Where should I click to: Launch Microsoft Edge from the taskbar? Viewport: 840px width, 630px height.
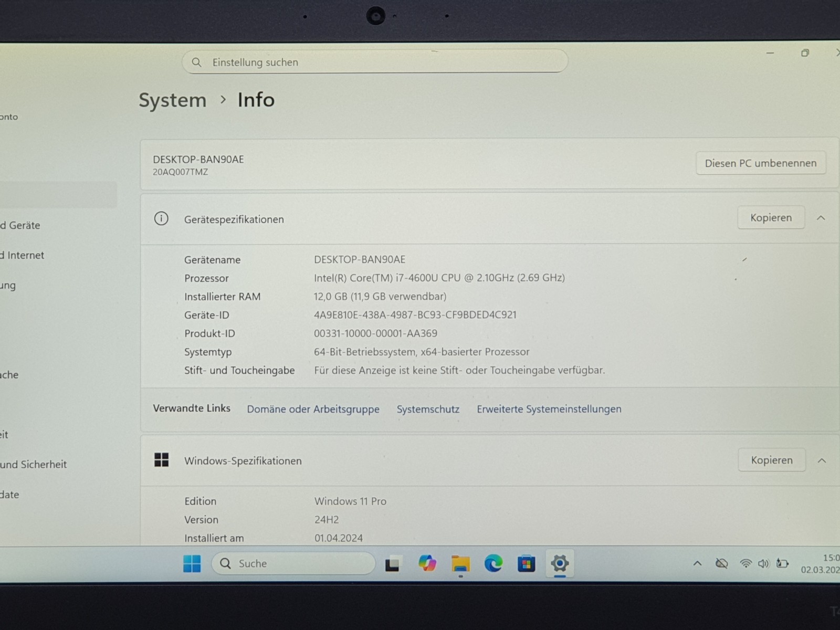coord(493,563)
